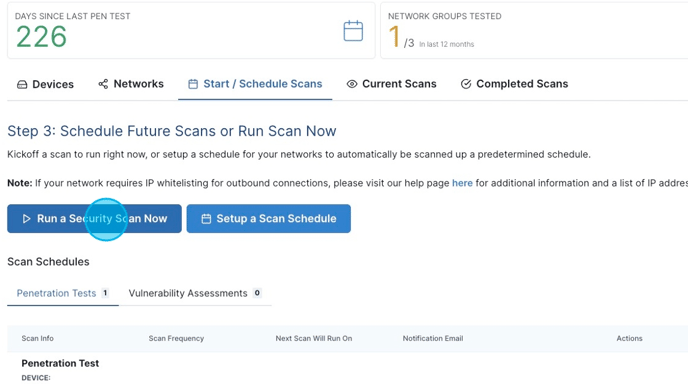Click the calendar icon in pen test card
Screen dimensions: 688x384
353,31
